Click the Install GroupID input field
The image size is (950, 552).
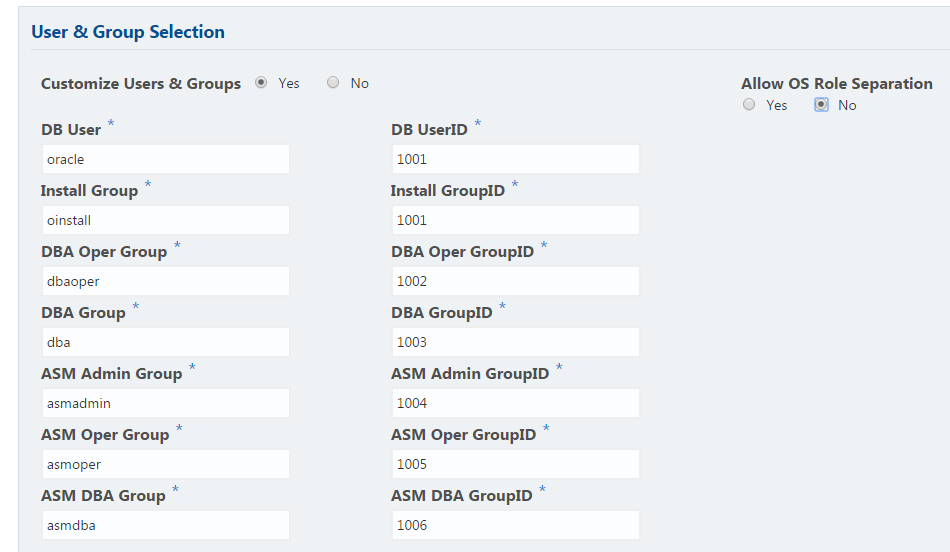(515, 220)
